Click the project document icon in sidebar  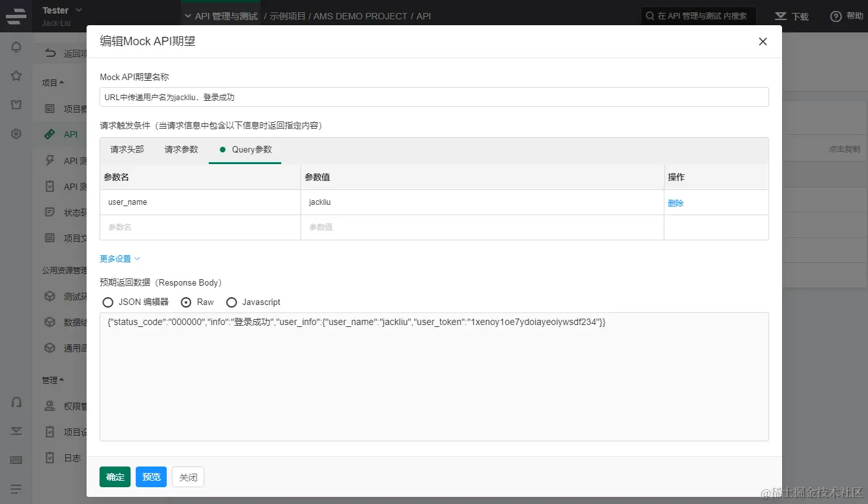(x=49, y=238)
